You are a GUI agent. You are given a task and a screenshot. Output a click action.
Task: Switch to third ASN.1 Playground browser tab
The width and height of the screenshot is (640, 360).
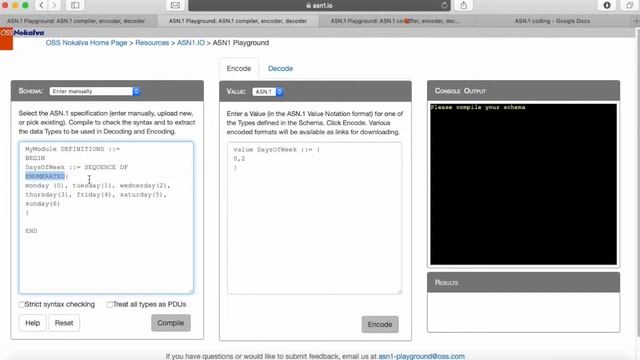(395, 21)
